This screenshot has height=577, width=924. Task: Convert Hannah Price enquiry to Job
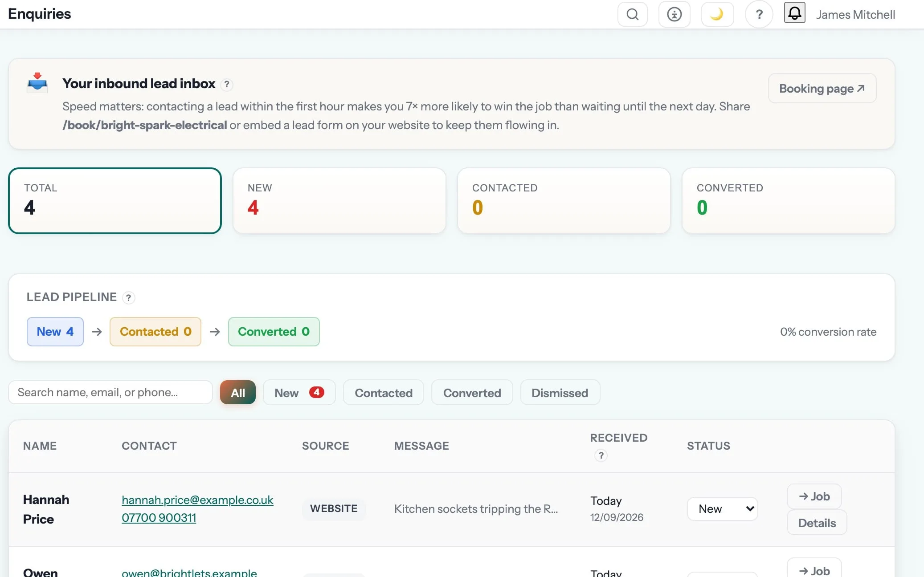coord(814,496)
